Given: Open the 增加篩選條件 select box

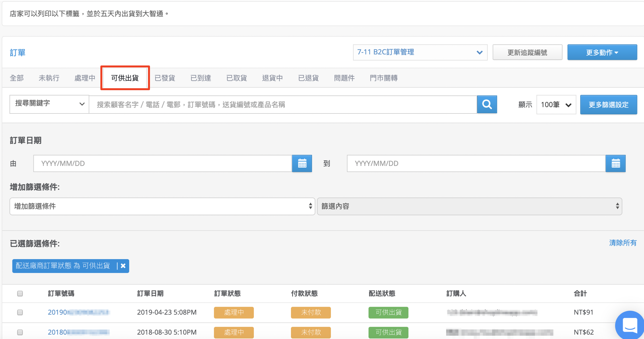Looking at the screenshot, I should point(162,206).
